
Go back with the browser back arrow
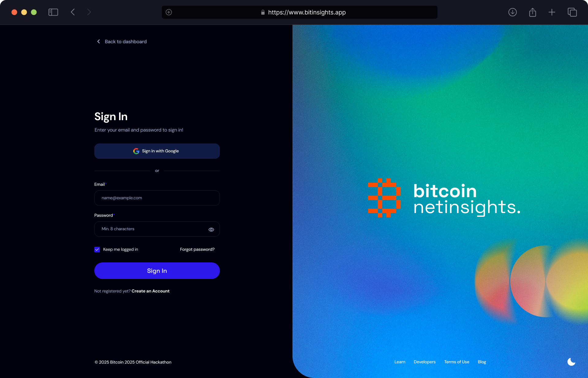click(73, 12)
